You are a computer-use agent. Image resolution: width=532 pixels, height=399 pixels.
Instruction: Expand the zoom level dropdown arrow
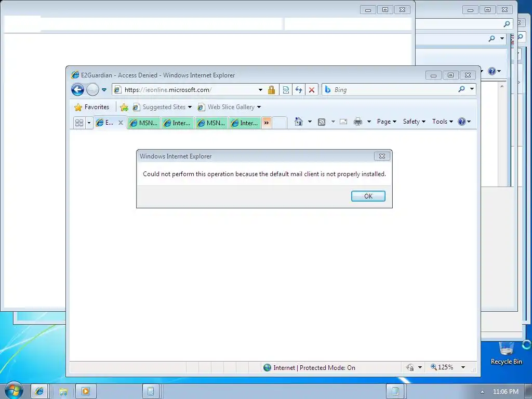463,367
